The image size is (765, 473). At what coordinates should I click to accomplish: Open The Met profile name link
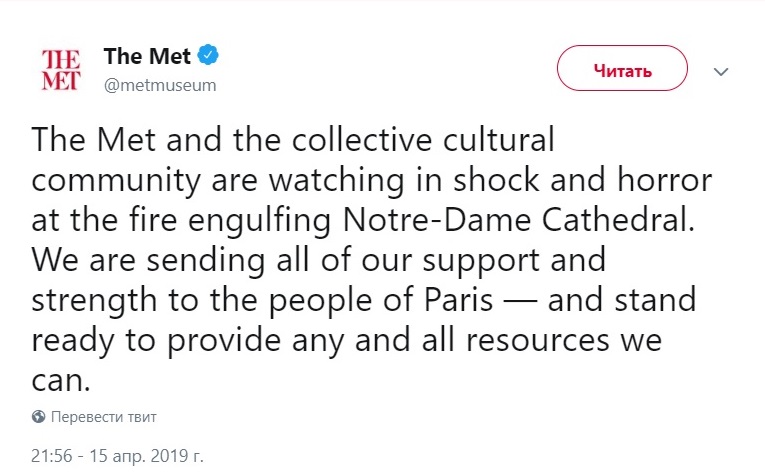pyautogui.click(x=146, y=57)
